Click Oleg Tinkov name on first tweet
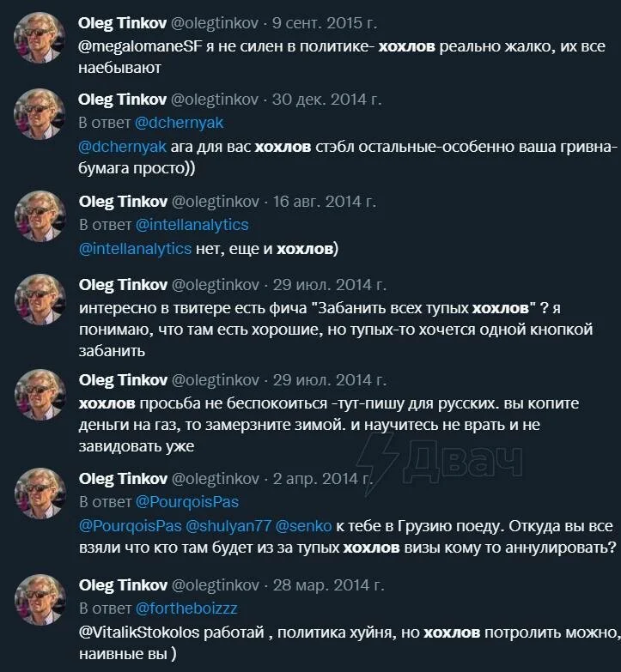621x672 pixels. click(x=122, y=23)
